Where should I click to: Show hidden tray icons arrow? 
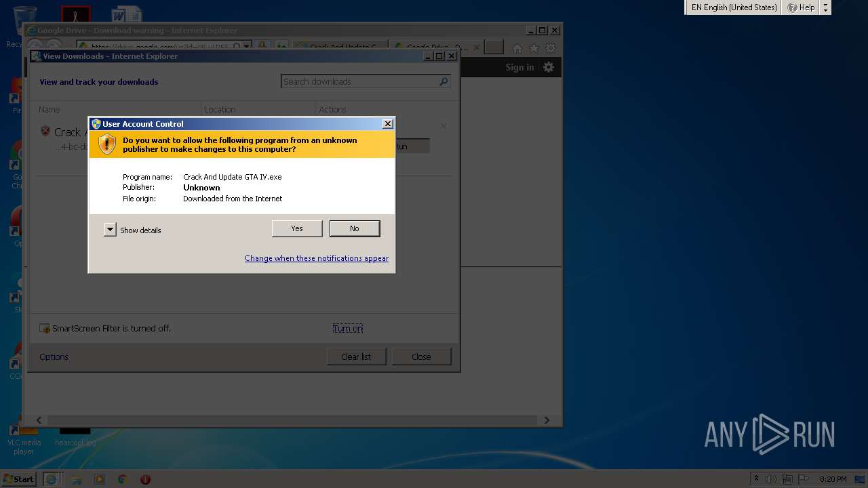pyautogui.click(x=757, y=479)
